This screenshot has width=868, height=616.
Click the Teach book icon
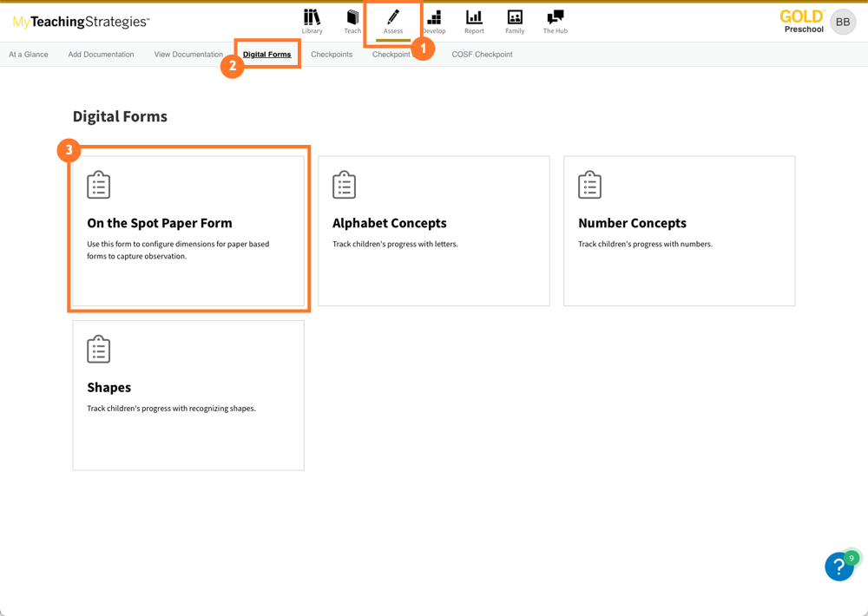pyautogui.click(x=352, y=17)
